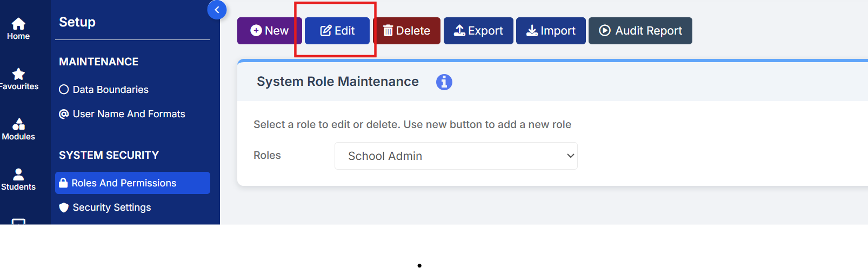Open the Students person icon
The height and width of the screenshot is (268, 868).
pyautogui.click(x=18, y=175)
